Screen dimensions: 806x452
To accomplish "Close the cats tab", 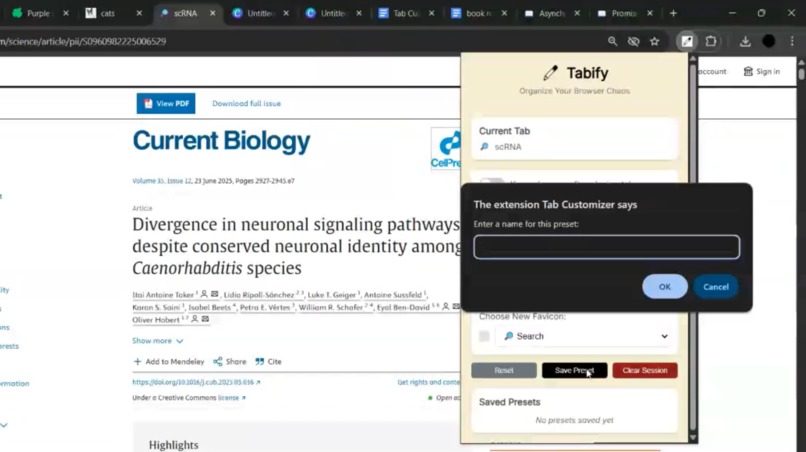I will pos(139,13).
